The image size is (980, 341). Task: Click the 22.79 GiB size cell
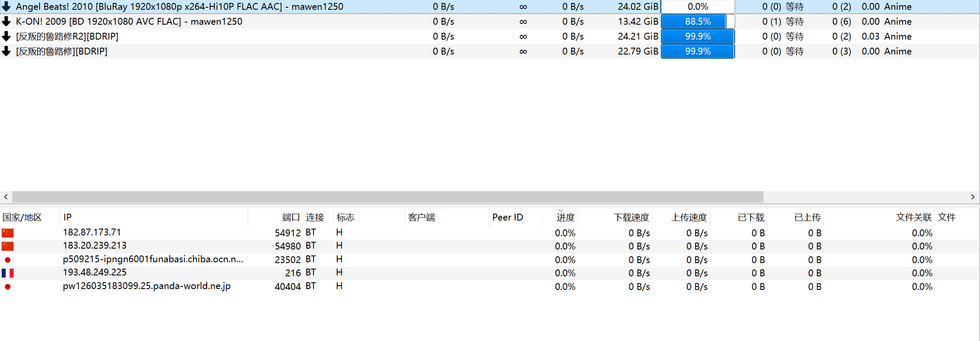click(638, 51)
